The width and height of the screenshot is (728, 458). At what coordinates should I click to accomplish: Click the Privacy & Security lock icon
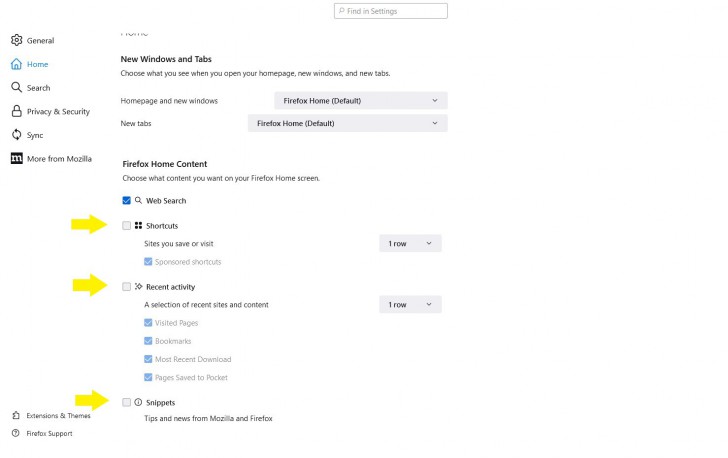point(16,111)
